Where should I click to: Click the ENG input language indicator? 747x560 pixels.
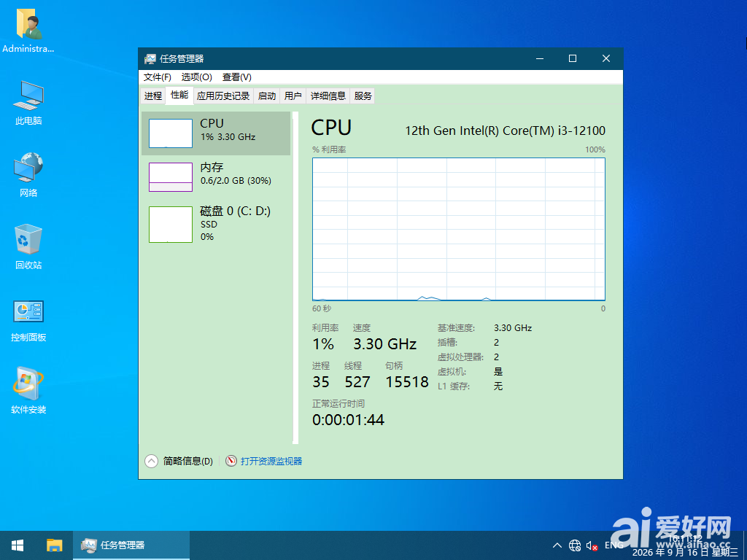[x=614, y=545]
